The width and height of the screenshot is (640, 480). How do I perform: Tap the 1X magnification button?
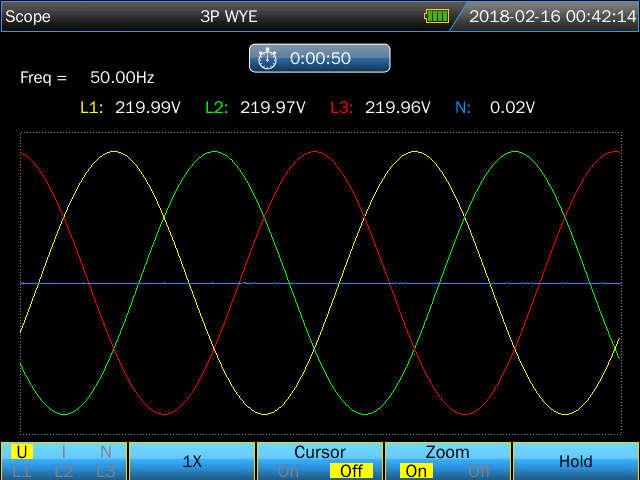point(192,462)
